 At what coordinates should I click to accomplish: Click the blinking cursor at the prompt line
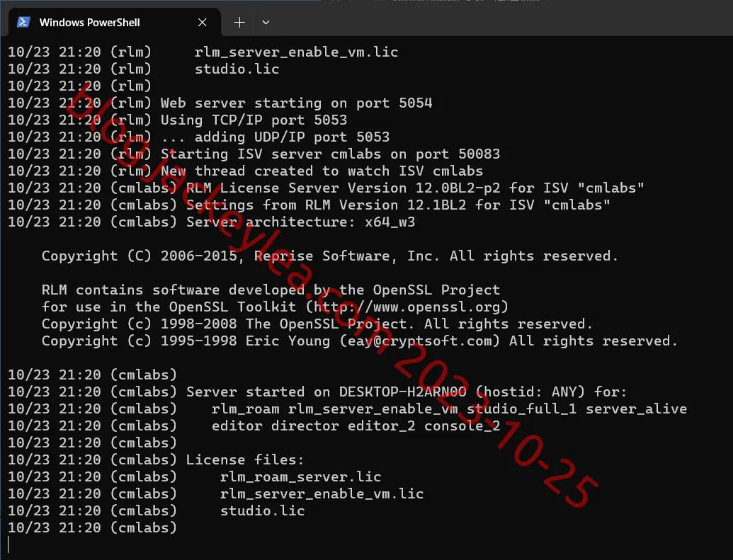(x=8, y=544)
